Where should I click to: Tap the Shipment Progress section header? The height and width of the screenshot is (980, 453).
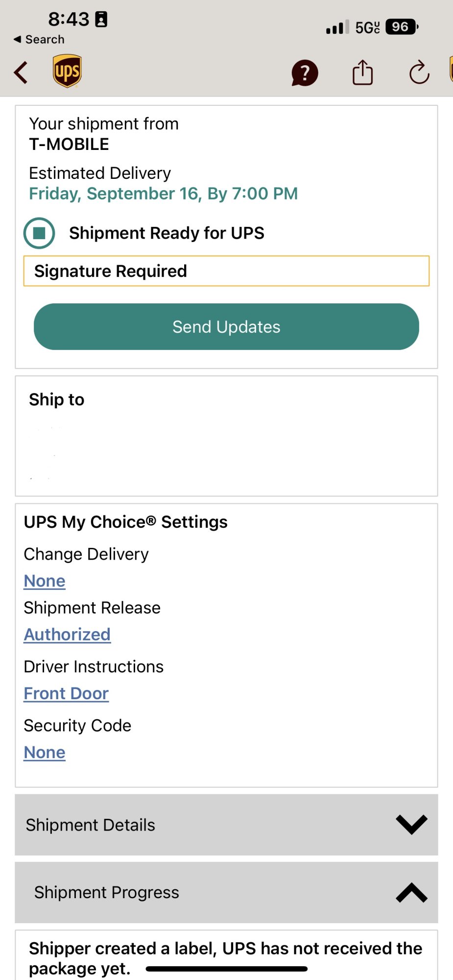[107, 893]
